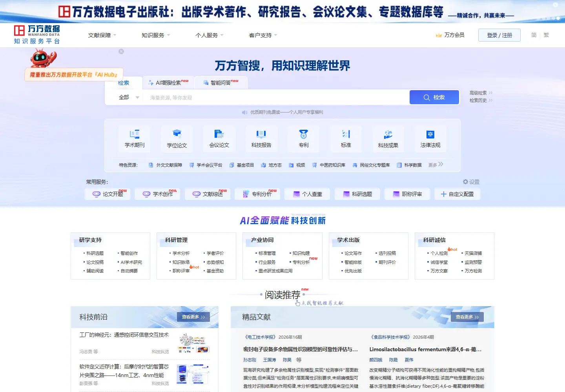The image size is (565, 392).
Task: Switch to the 检索 tab
Action: coord(124,83)
